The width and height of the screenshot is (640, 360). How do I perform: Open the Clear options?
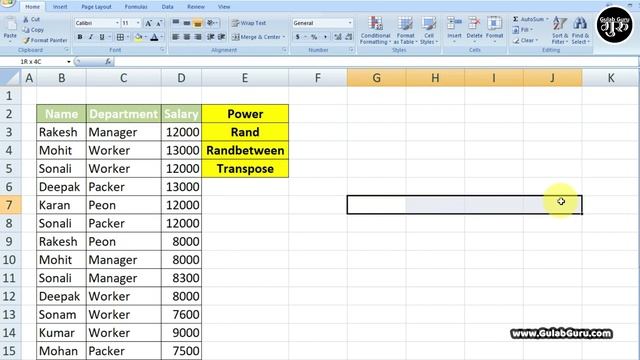point(525,40)
